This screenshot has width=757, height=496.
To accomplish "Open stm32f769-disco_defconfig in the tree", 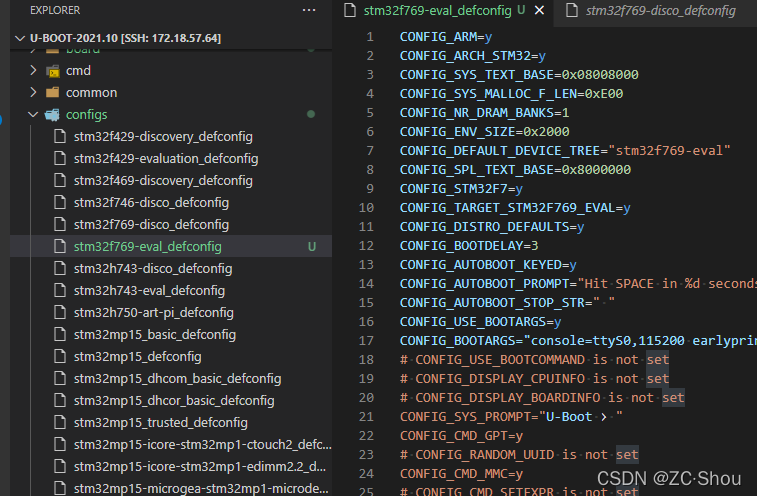I will pos(151,225).
